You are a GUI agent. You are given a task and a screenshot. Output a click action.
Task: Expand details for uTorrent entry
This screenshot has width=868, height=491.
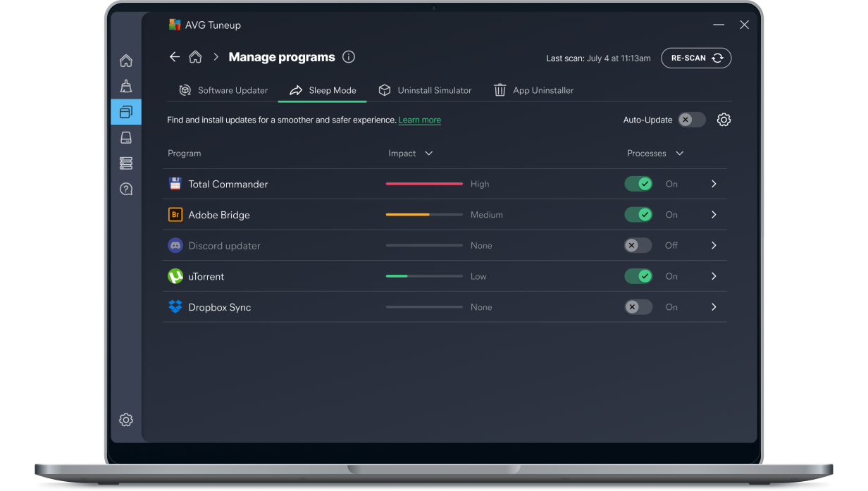[714, 276]
